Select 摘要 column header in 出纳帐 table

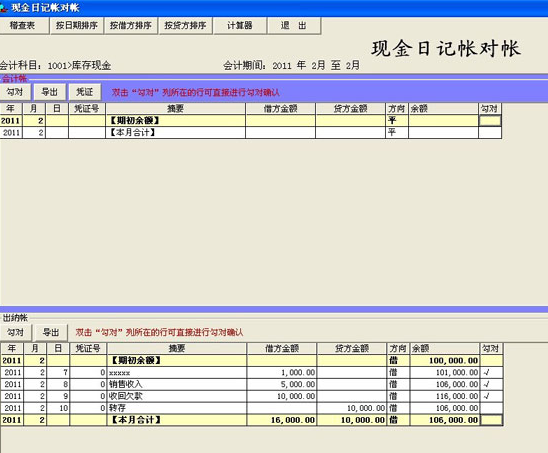coord(177,348)
